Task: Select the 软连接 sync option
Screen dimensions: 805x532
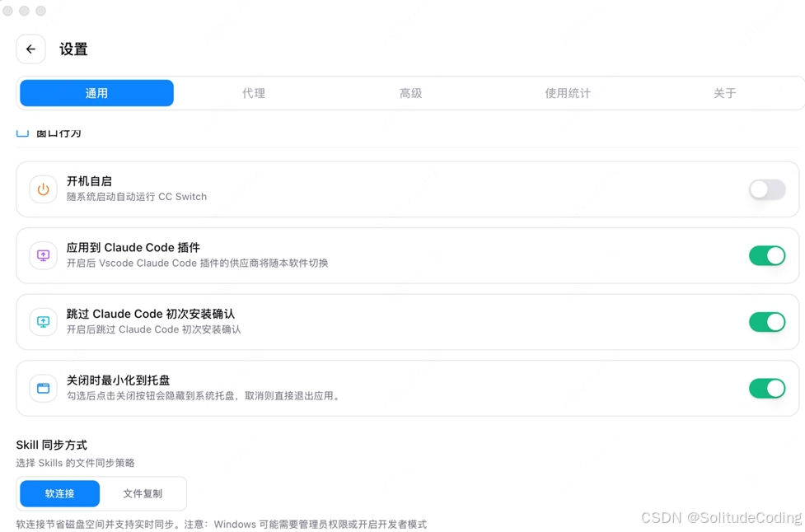Action: [x=59, y=493]
